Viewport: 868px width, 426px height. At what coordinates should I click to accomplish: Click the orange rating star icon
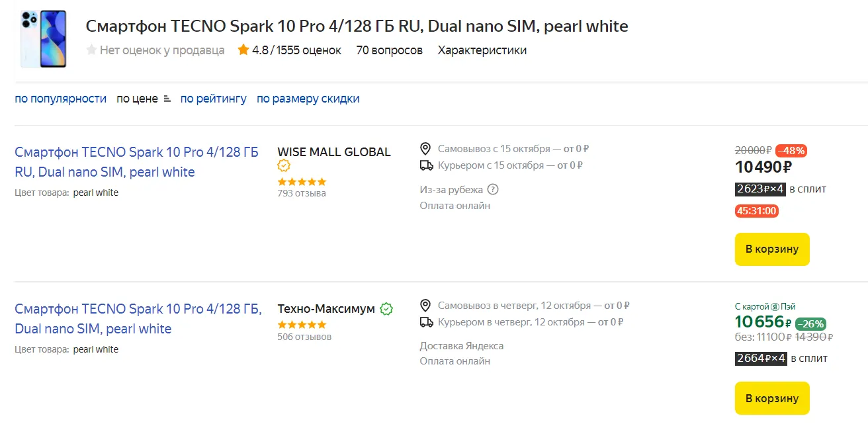(243, 50)
